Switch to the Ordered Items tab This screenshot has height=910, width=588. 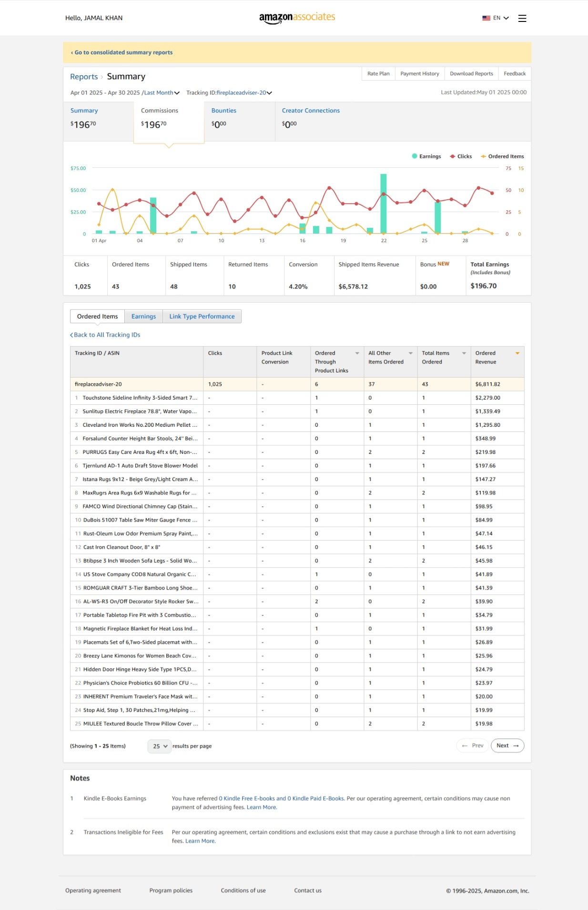click(97, 316)
